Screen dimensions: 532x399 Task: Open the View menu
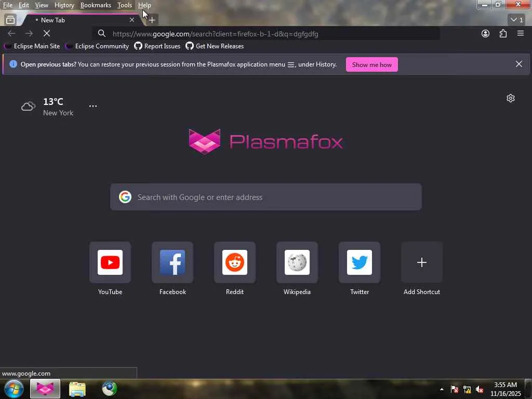pos(42,5)
